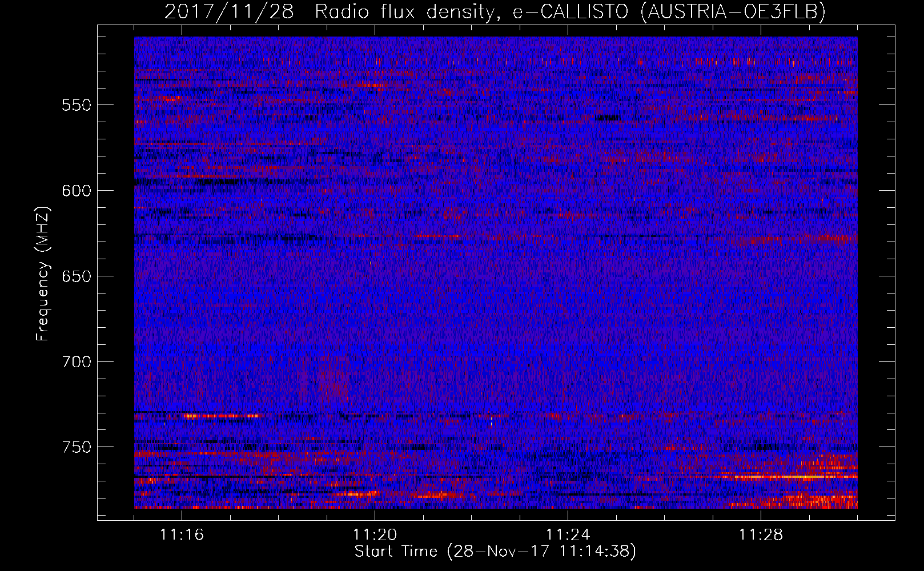
Task: Click the '11:20' time tick label
Action: point(375,535)
